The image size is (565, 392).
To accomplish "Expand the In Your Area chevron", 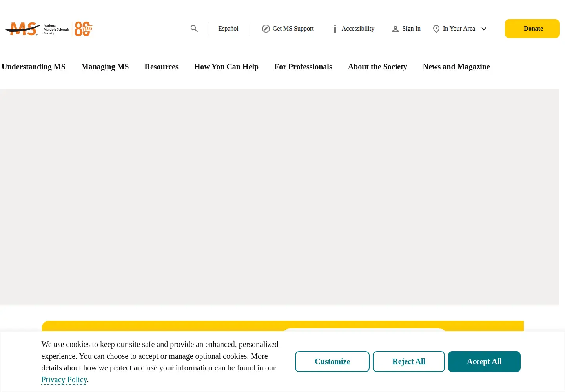I will (484, 29).
